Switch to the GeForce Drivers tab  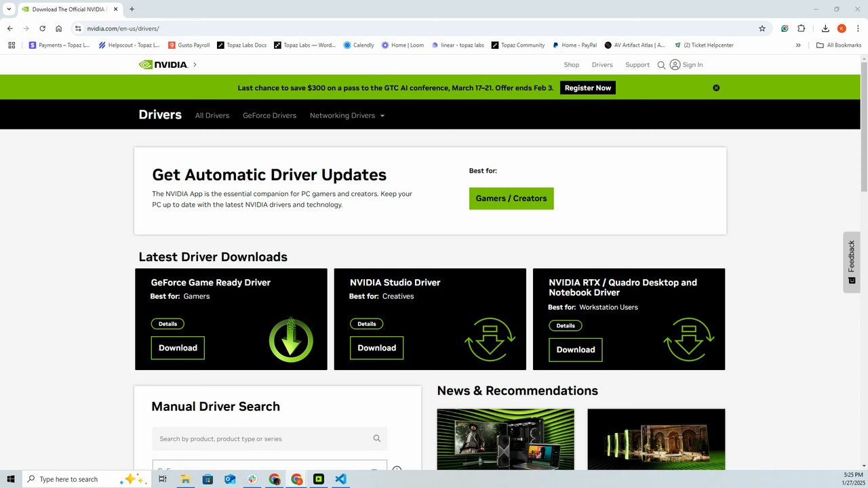point(269,115)
